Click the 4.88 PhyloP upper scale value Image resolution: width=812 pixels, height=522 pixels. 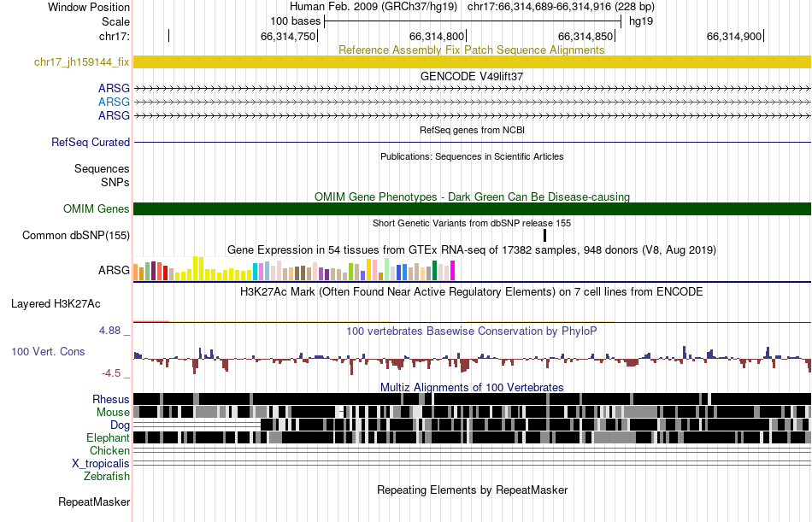pos(109,331)
